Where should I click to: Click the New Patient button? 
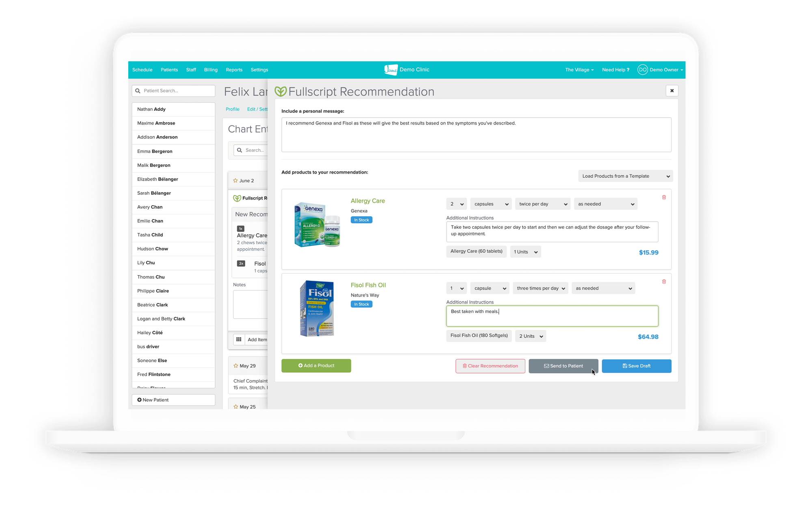pos(173,400)
